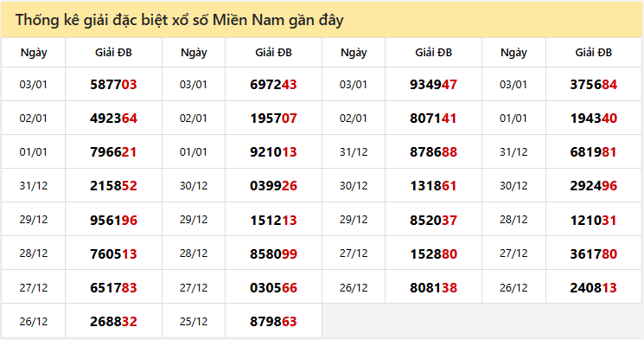Select the prize number 934947
Screen dimensions: 644x340
[x=433, y=85]
